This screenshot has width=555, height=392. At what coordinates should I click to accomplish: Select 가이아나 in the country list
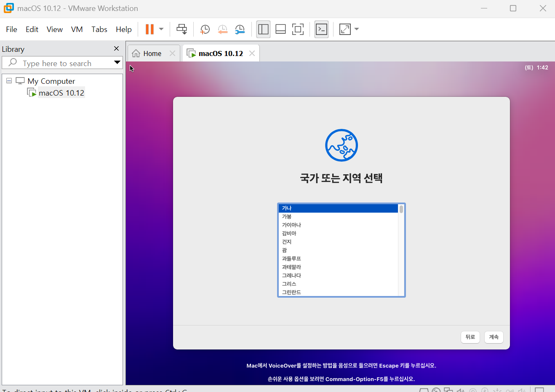point(338,225)
